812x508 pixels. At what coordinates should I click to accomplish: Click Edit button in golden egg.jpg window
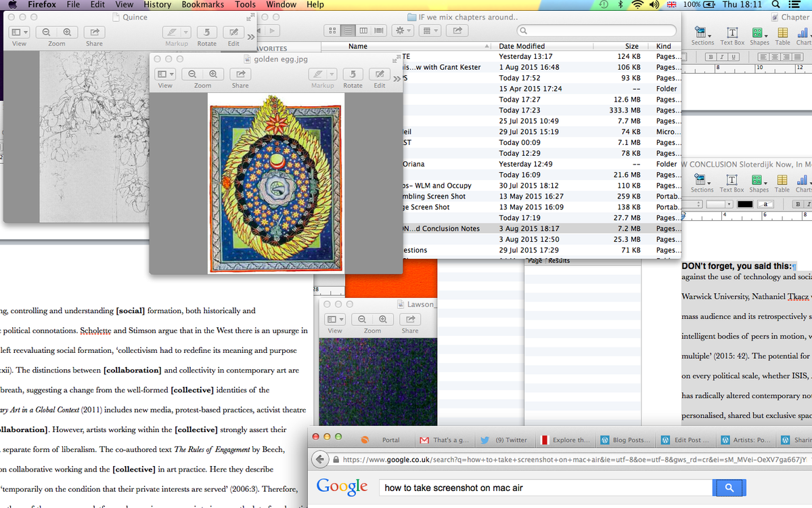pyautogui.click(x=380, y=74)
